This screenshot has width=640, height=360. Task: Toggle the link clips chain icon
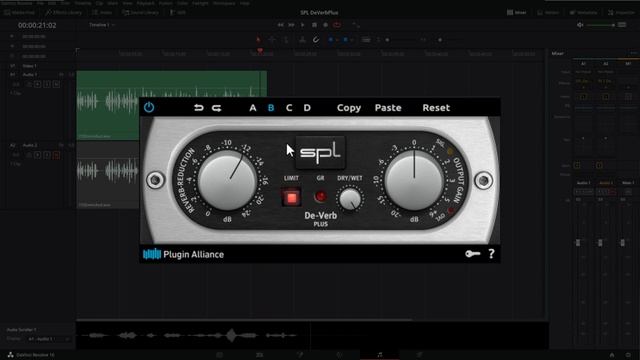click(x=316, y=40)
